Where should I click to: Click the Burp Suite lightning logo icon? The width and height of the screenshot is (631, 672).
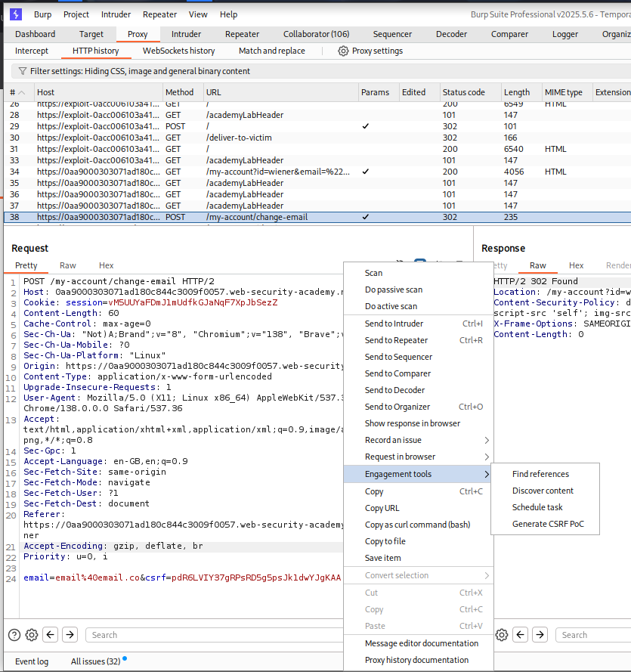pos(16,14)
